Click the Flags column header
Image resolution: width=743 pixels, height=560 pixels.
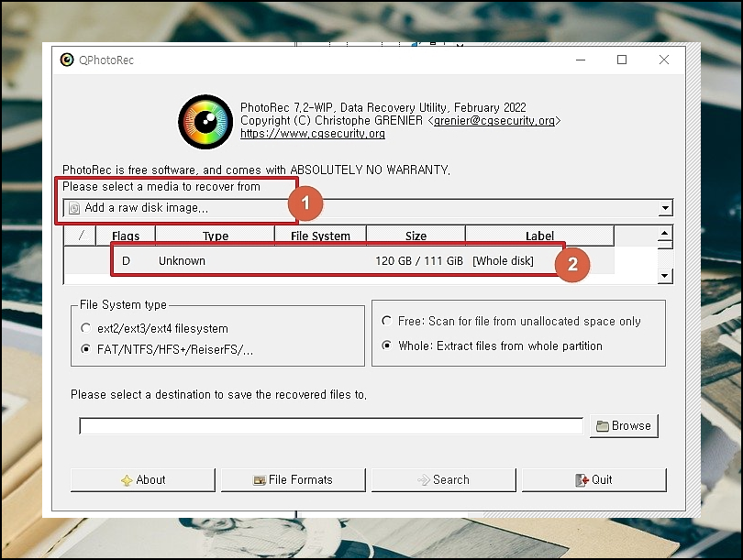(x=126, y=236)
